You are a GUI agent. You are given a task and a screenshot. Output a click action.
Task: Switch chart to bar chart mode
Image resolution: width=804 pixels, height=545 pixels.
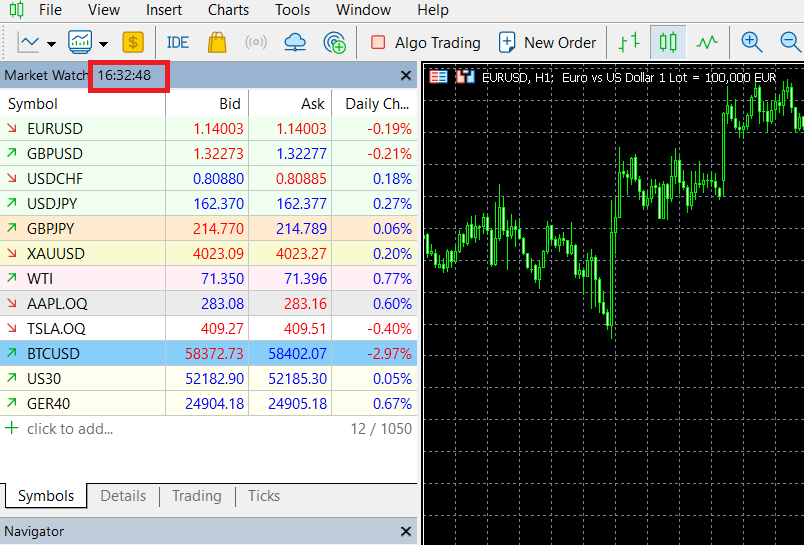point(629,42)
